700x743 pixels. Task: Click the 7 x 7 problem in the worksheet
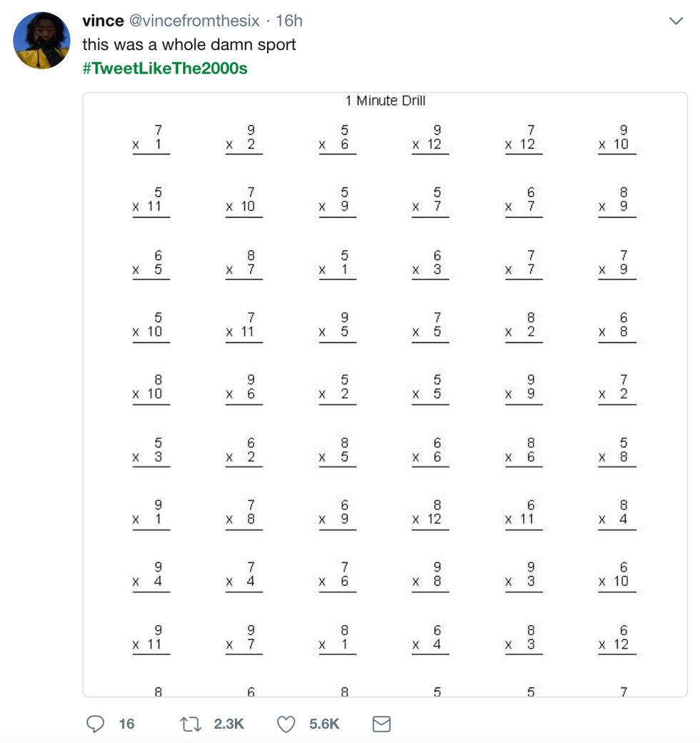pyautogui.click(x=524, y=263)
